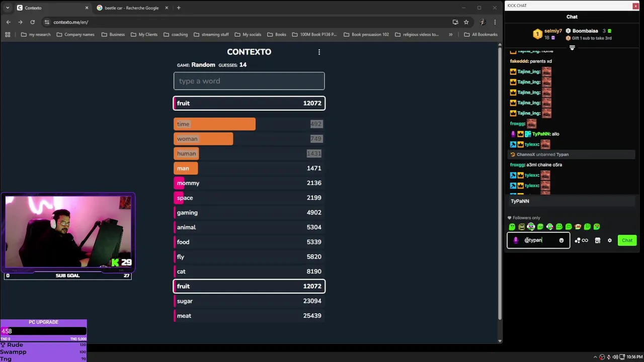The height and width of the screenshot is (362, 644).
Task: Click the TyPaNN mention suggestion
Action: click(571, 201)
